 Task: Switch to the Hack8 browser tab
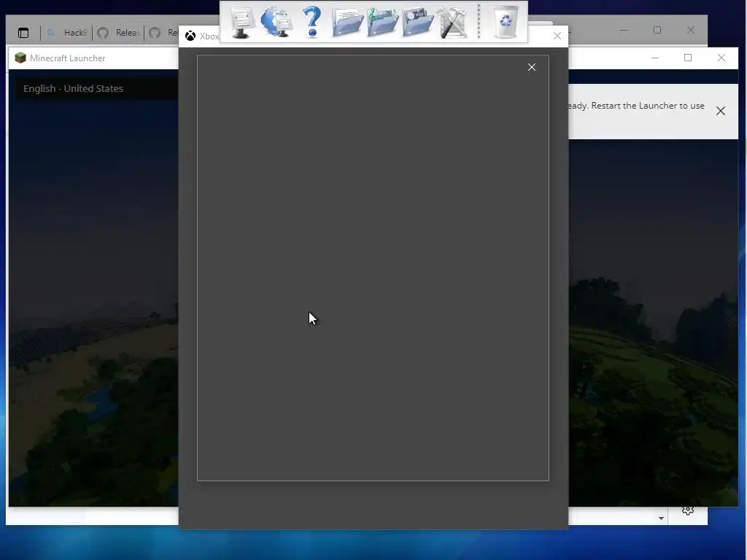coord(69,33)
